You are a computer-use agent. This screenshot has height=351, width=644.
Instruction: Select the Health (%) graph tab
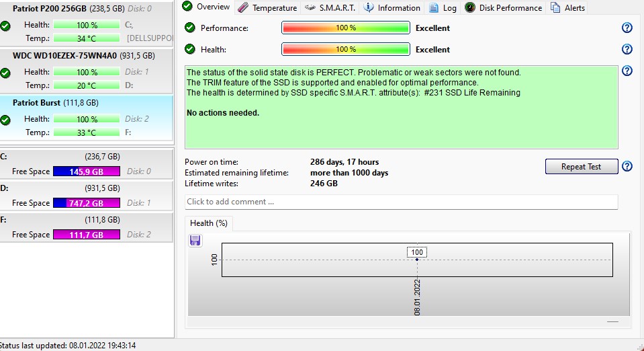point(209,223)
